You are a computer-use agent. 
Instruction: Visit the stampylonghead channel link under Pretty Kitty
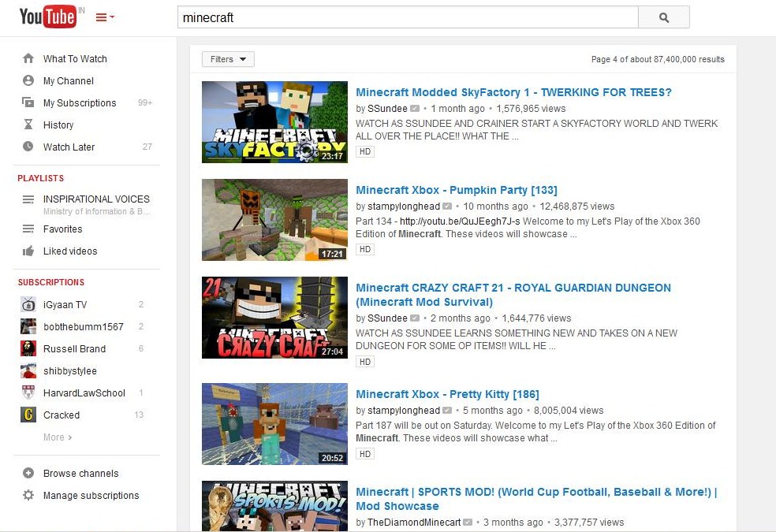pyautogui.click(x=404, y=411)
